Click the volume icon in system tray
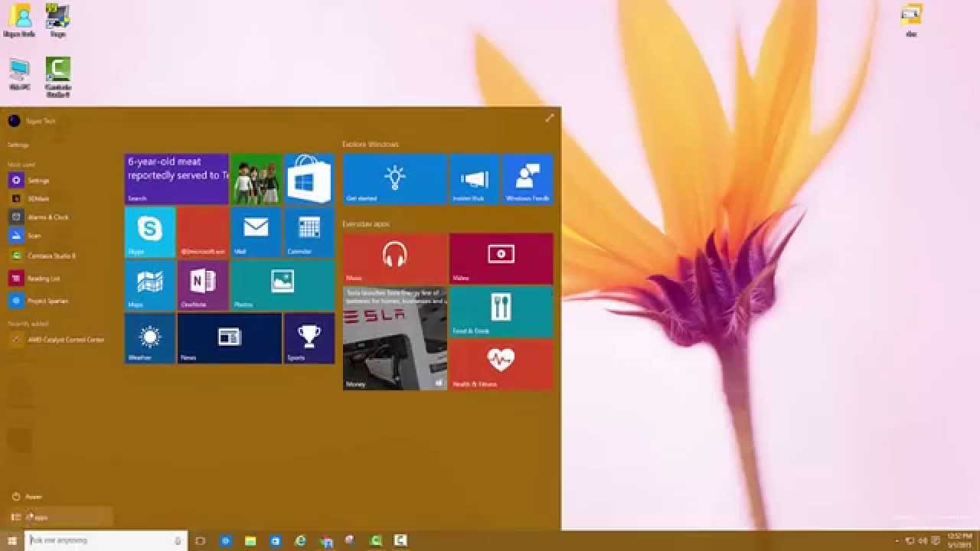 coord(923,541)
